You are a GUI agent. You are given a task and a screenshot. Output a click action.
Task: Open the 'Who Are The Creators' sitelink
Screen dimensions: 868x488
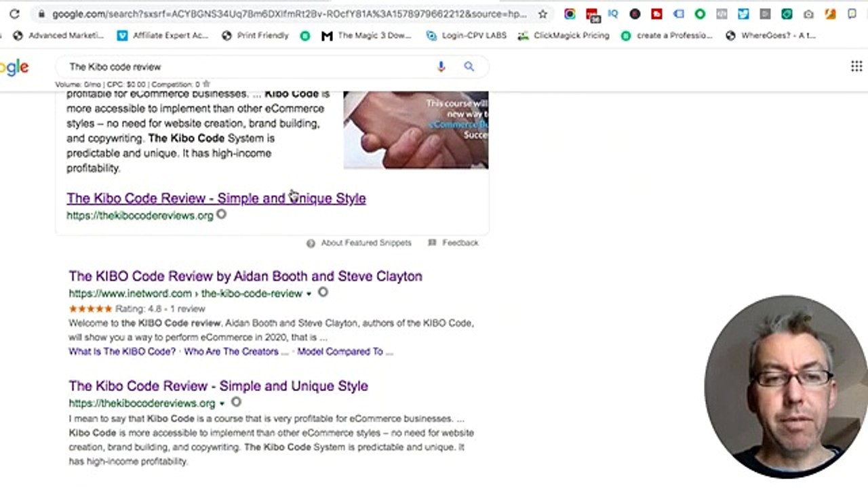236,352
